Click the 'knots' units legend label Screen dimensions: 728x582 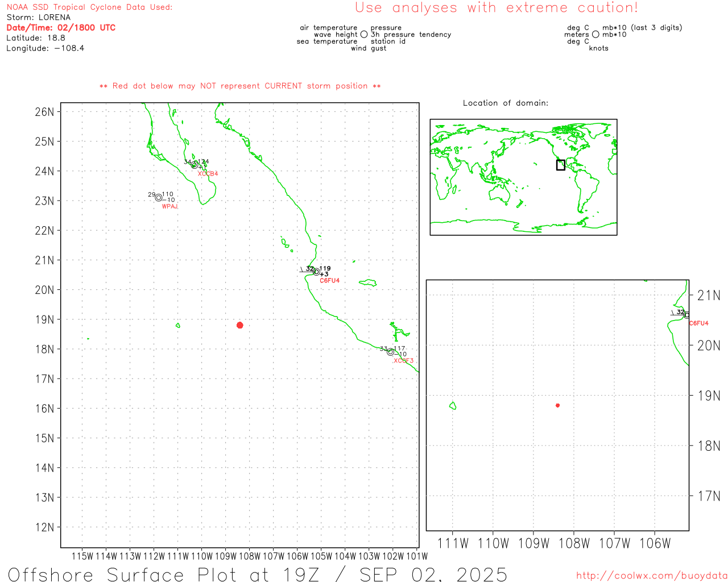click(599, 48)
